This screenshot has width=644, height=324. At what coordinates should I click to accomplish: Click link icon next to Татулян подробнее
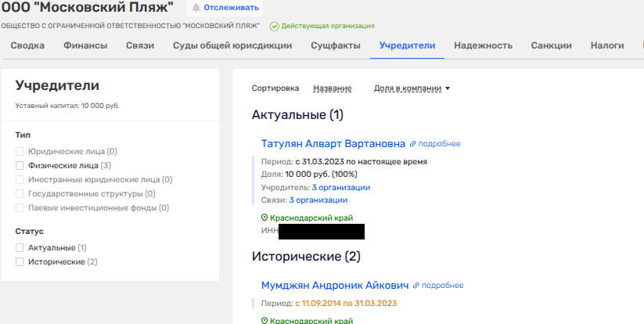coord(413,144)
